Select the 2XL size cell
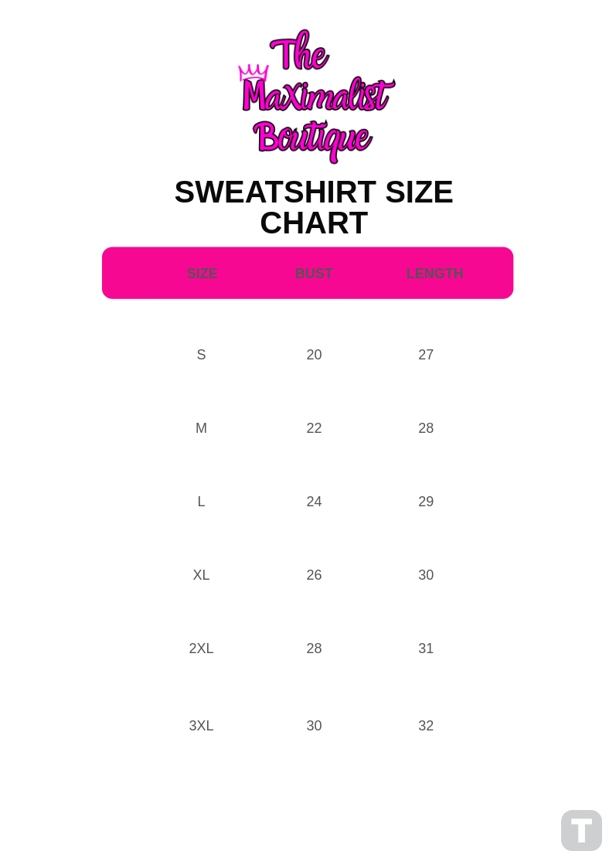This screenshot has height=868, width=616. point(201,648)
